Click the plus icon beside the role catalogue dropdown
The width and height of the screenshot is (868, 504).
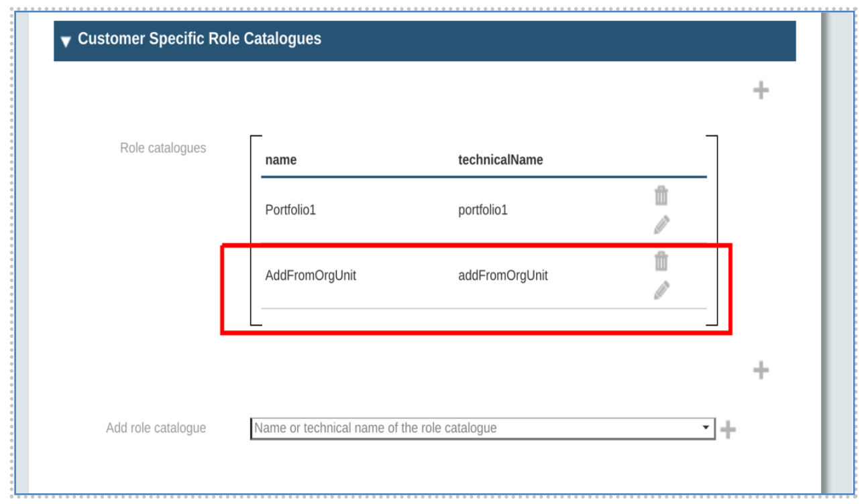pos(728,430)
